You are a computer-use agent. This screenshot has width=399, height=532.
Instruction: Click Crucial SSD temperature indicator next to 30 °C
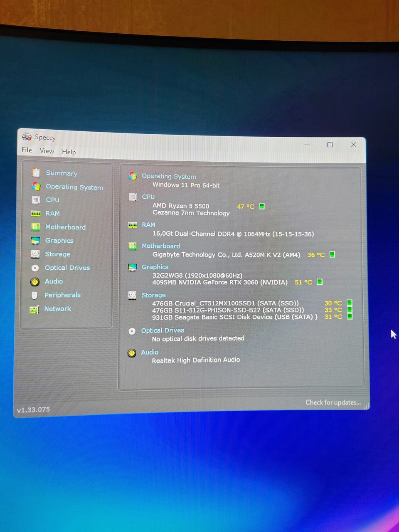(x=350, y=303)
